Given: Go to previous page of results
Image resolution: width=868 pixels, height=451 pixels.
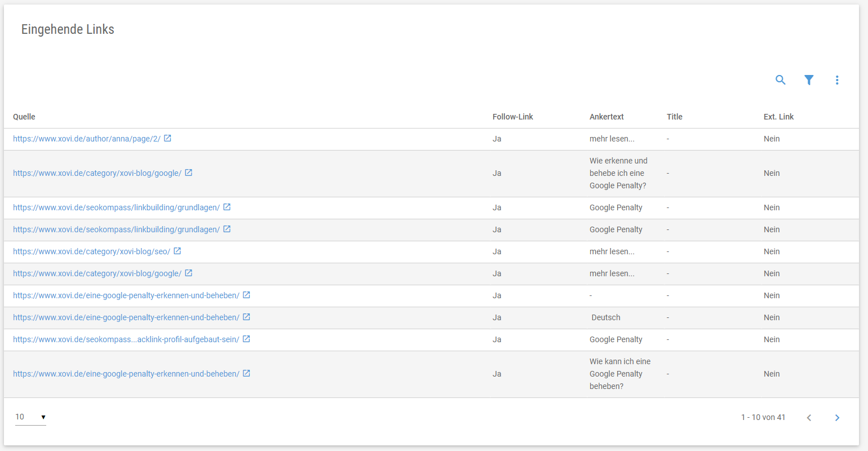Looking at the screenshot, I should pos(809,418).
